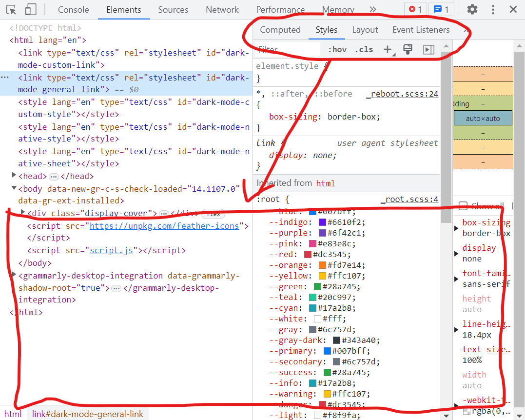This screenshot has height=420, width=525.
Task: Select html in the breadcrumb bar
Action: (13, 414)
